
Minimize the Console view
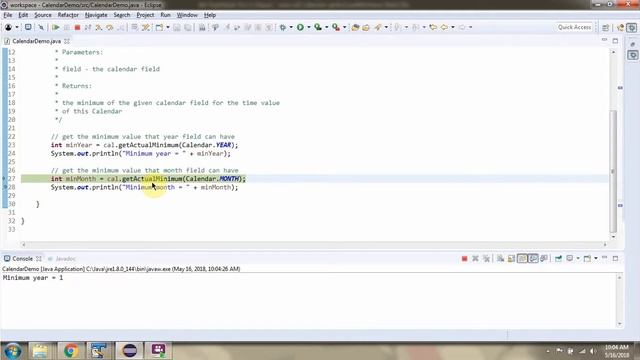click(x=604, y=258)
